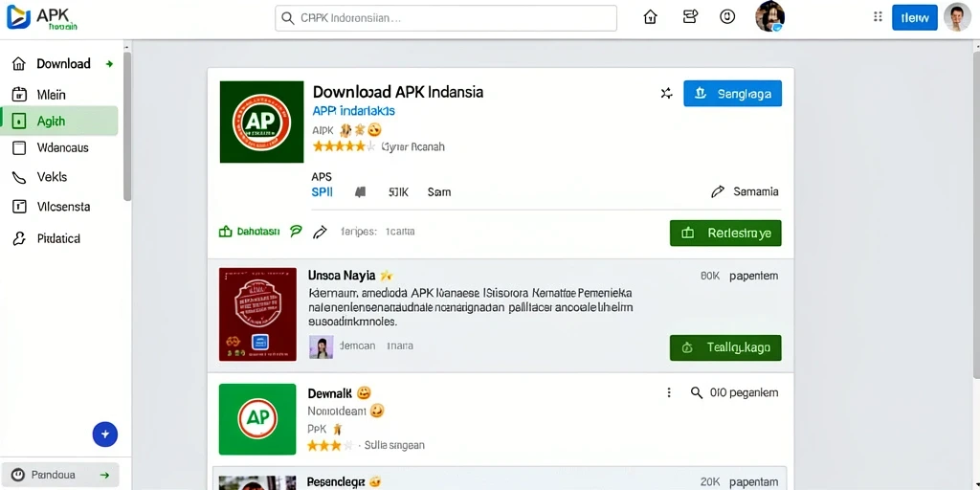980x490 pixels.
Task: Click the pencil icon next to Samamia
Action: [x=718, y=191]
